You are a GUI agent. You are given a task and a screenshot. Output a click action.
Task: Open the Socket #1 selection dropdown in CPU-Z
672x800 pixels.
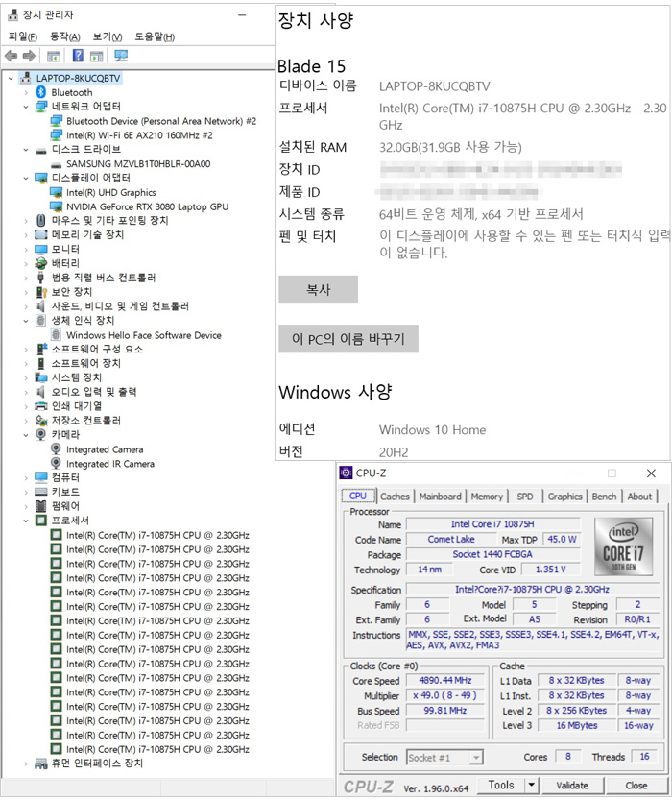tap(476, 757)
